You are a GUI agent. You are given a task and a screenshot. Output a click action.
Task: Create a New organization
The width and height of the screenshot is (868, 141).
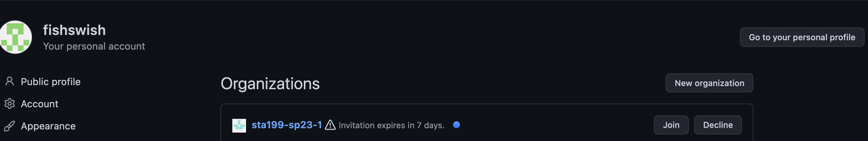click(709, 83)
